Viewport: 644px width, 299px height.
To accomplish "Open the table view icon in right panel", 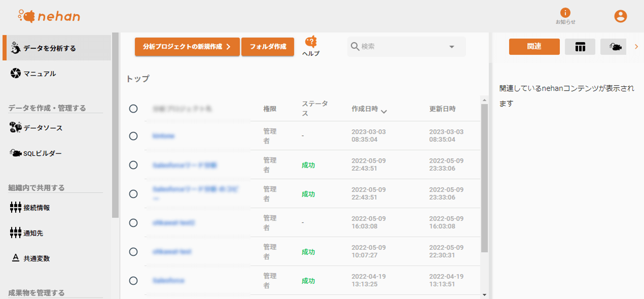I will pyautogui.click(x=580, y=47).
